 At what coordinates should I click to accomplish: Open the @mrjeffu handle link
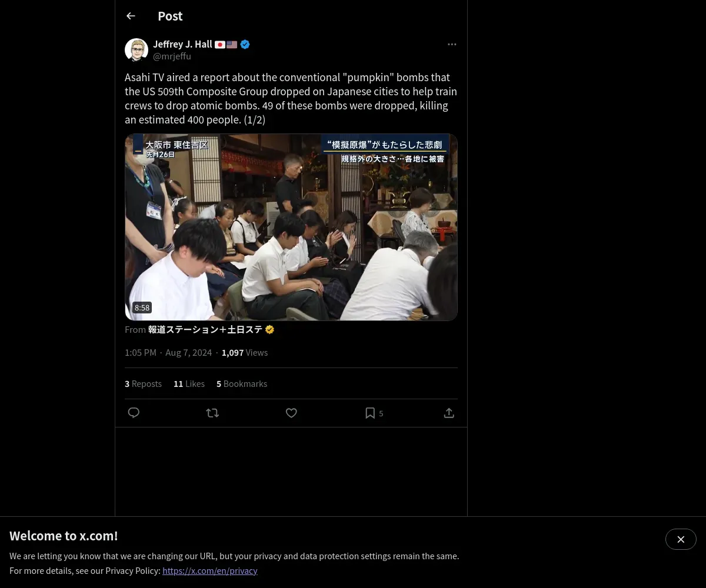(172, 56)
